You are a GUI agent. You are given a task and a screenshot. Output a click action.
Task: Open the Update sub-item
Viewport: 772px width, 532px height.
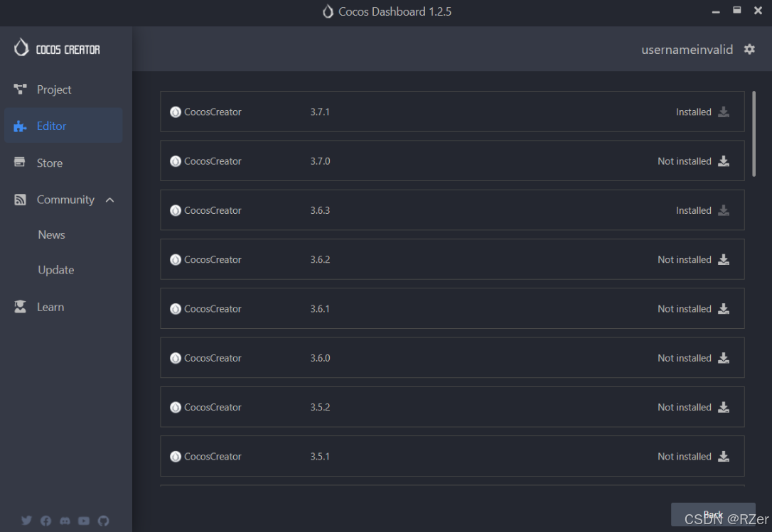55,270
